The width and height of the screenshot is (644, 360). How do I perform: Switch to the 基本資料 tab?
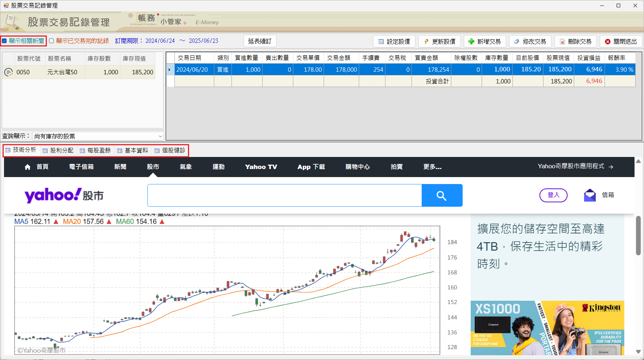click(133, 150)
